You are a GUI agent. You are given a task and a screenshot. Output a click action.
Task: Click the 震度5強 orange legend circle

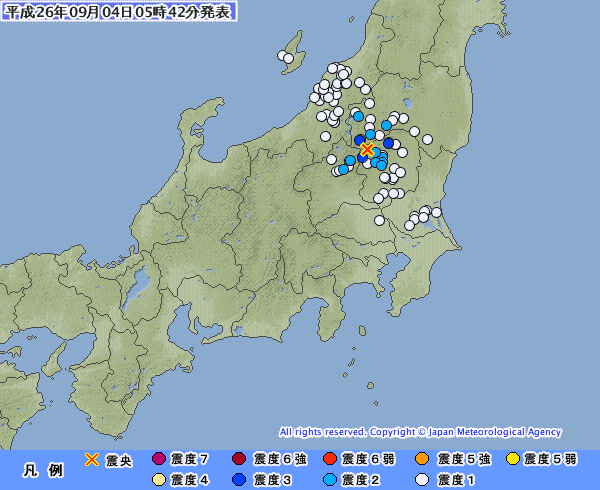[x=422, y=458]
